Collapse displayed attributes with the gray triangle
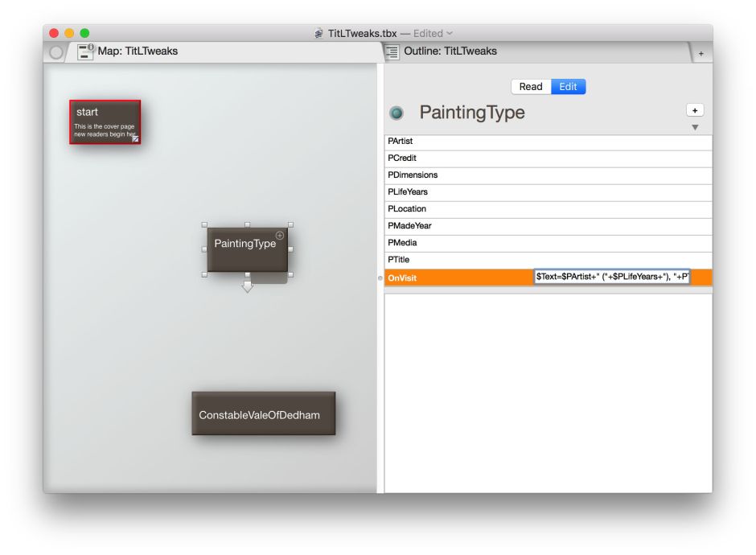Screen dimensions: 756x555 695,128
